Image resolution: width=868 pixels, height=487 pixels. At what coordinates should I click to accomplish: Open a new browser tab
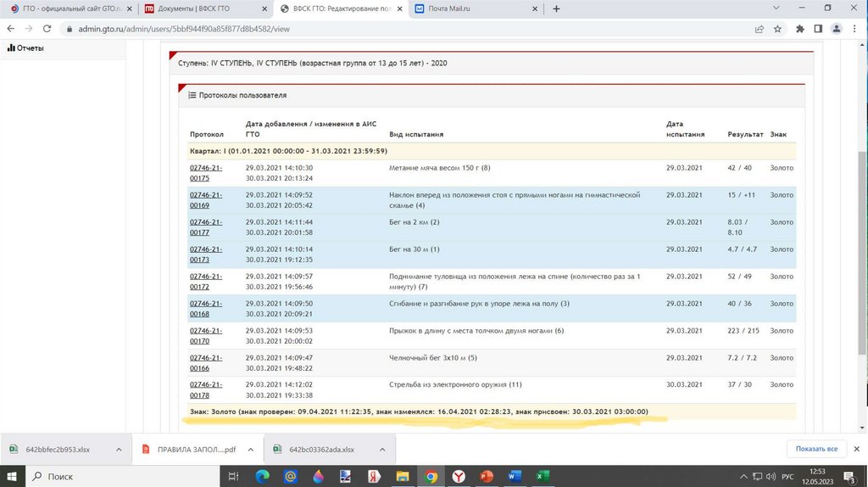point(556,8)
